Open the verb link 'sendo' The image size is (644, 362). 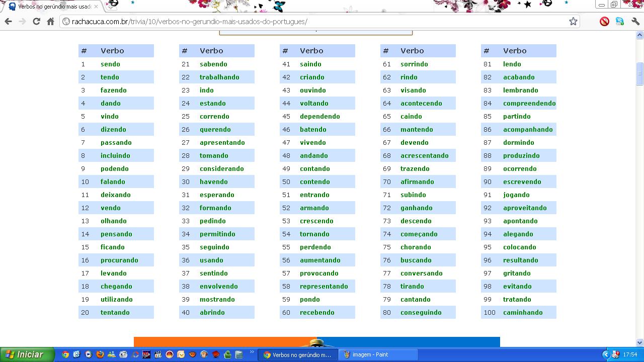click(110, 64)
